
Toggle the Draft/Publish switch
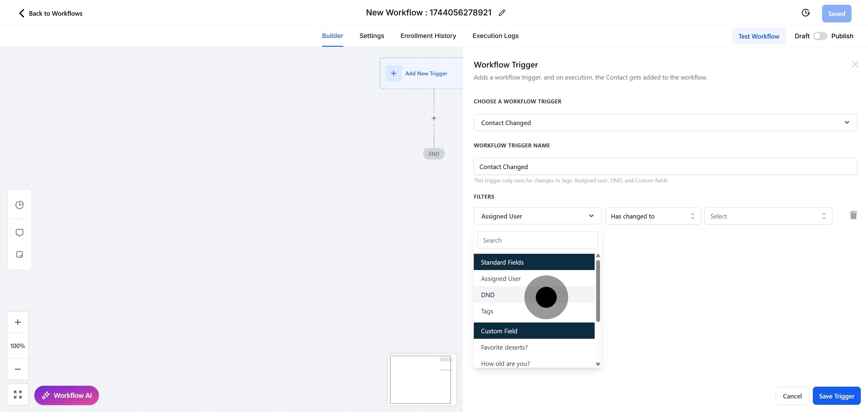[x=820, y=36]
